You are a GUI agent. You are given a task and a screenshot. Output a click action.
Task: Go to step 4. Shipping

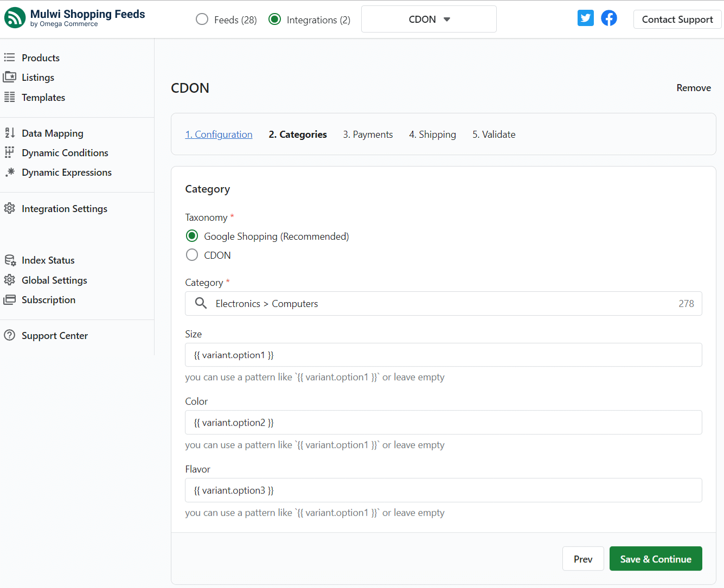(x=432, y=135)
